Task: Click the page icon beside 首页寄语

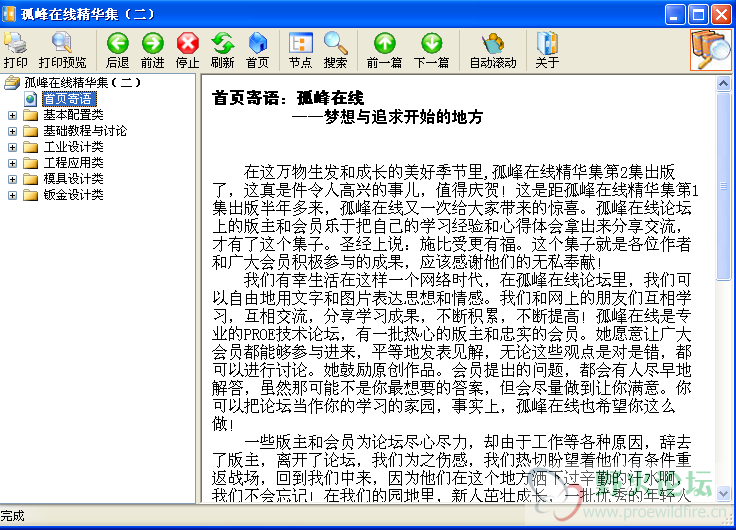Action: (x=31, y=99)
